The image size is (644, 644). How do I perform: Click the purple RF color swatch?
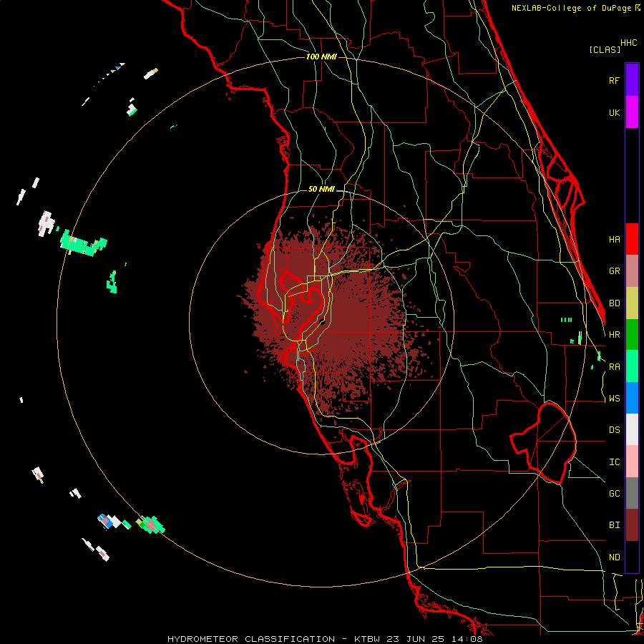[x=632, y=80]
